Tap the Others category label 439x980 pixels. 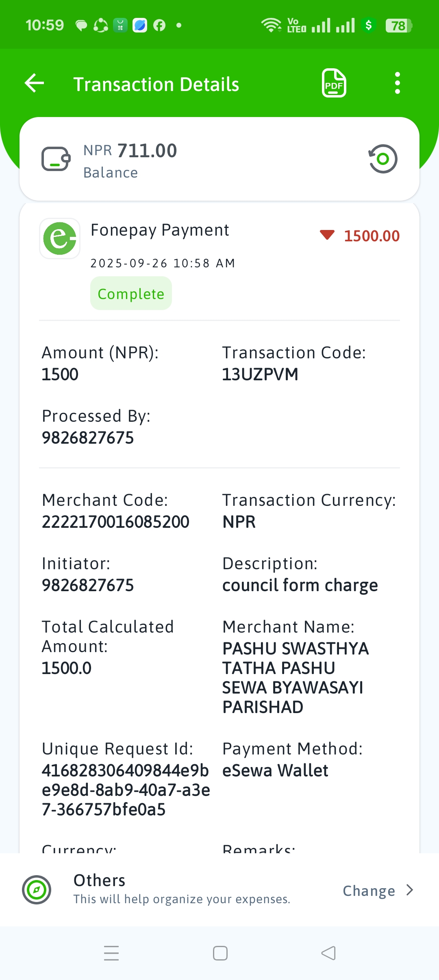coord(100,880)
